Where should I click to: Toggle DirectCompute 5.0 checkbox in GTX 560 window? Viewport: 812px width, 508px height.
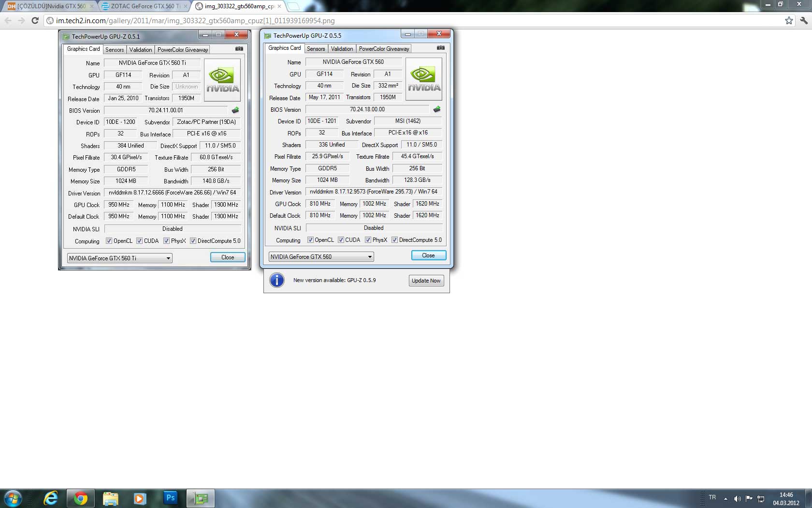394,240
